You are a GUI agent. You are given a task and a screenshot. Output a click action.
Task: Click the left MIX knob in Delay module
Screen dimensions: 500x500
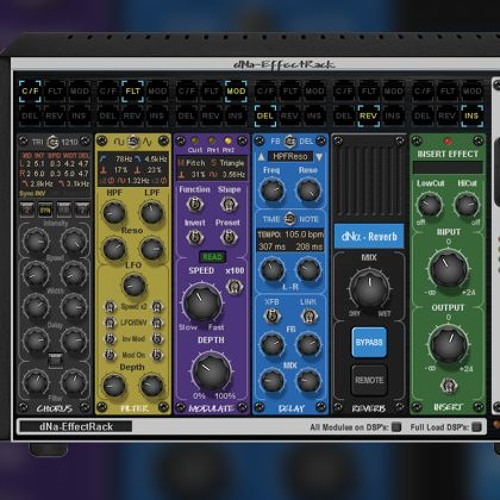coord(272,381)
